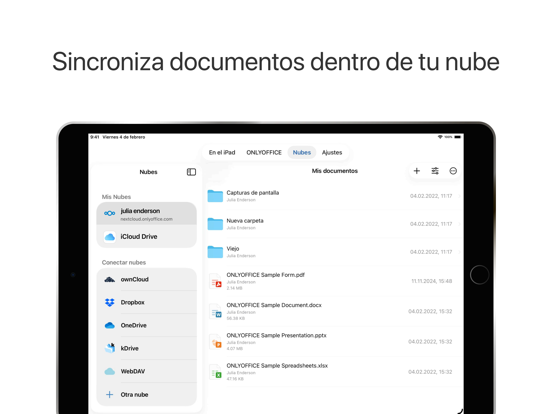Click the PDF icon of Sample Form
Viewport: 552px width, 414px height.
215,281
